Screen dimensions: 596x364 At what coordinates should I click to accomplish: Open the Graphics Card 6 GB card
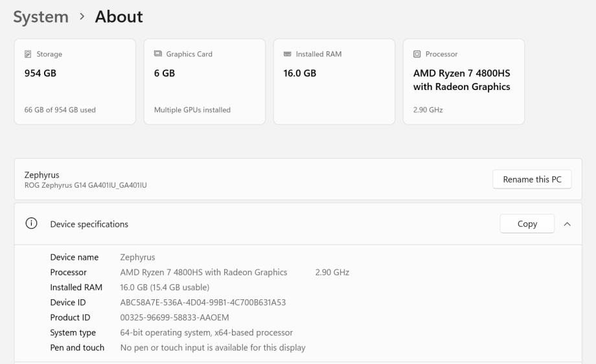coord(205,82)
